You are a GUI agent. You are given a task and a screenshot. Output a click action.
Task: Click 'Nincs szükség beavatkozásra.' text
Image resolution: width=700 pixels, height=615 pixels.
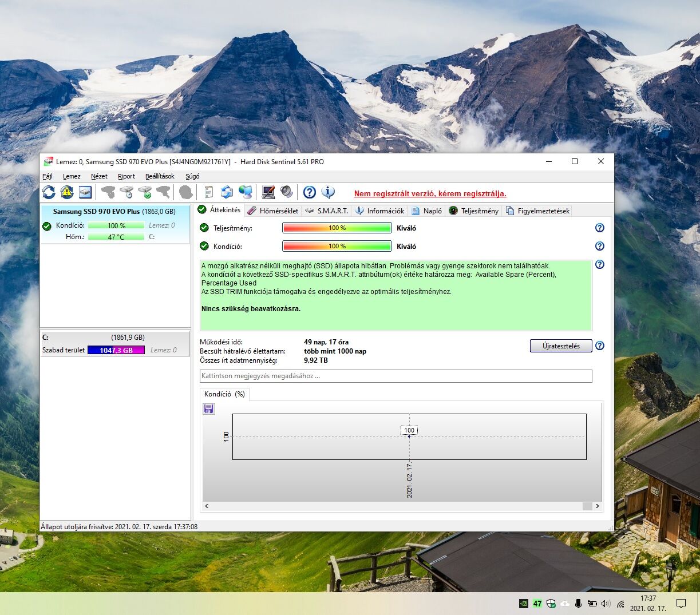pyautogui.click(x=251, y=309)
